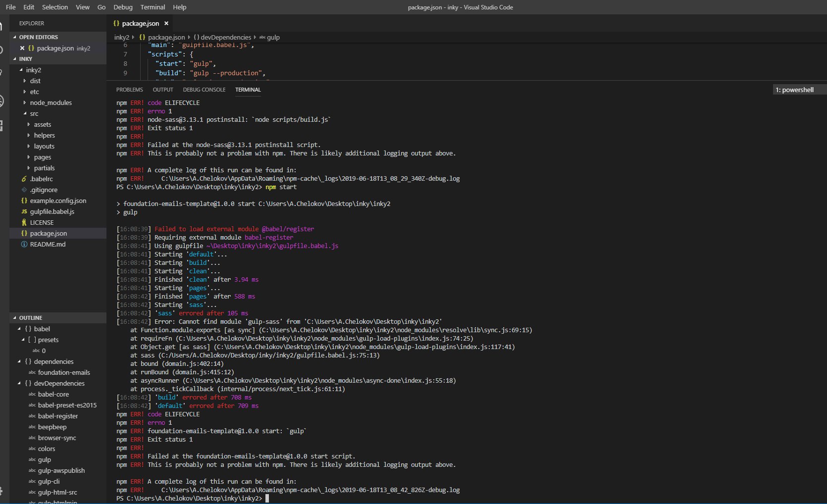Open the Help menu
This screenshot has width=827, height=504.
179,7
